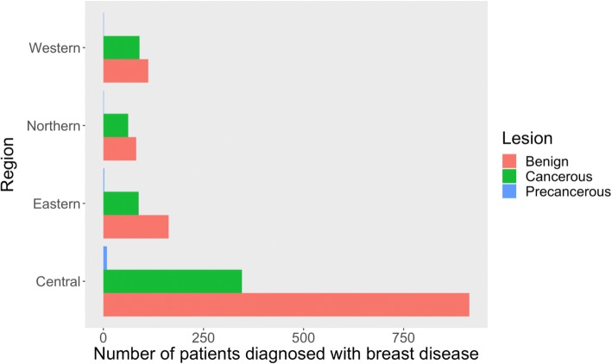The image size is (612, 364).
Task: Click the Northern region's green Cancerous bar
Action: coord(116,125)
